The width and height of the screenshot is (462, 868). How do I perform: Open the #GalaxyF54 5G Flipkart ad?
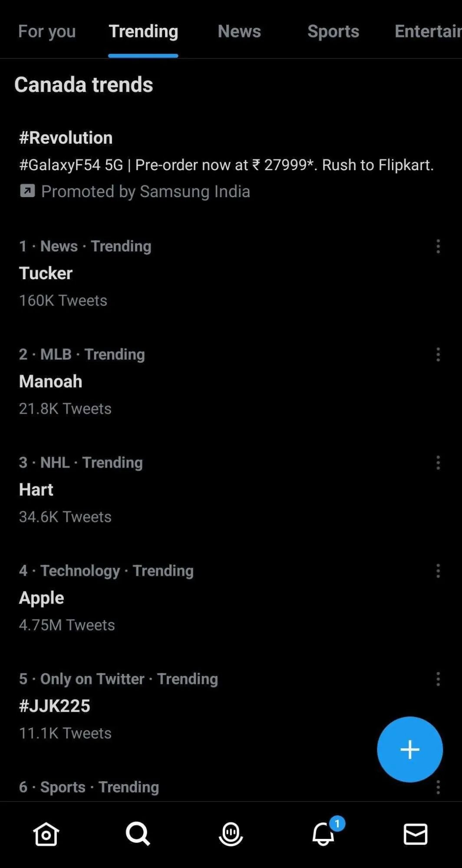coord(226,165)
